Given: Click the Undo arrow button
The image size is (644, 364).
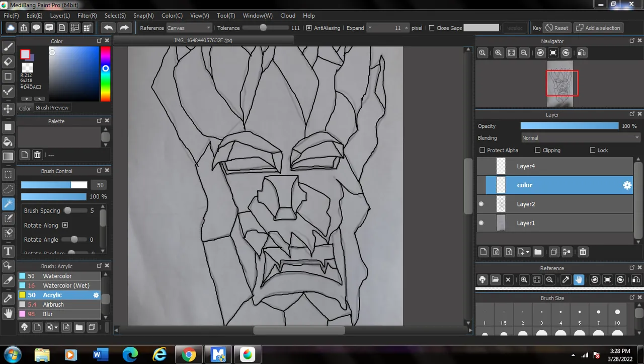Looking at the screenshot, I should click(108, 28).
